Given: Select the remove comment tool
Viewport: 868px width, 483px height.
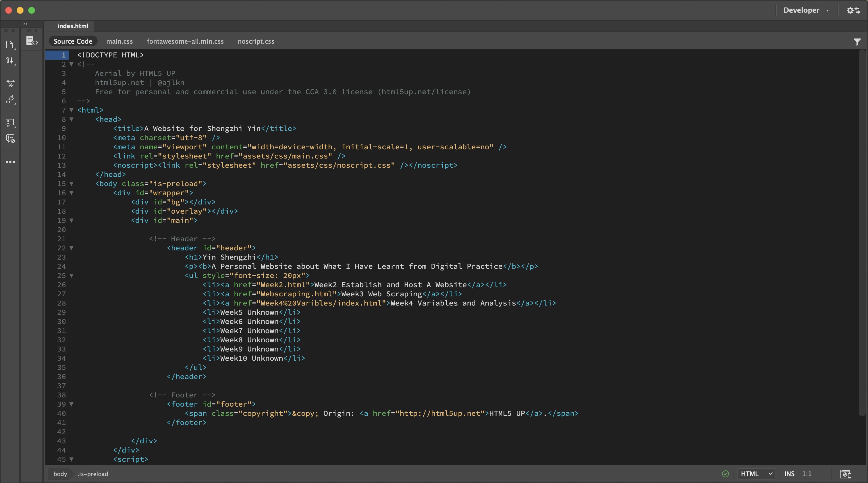Looking at the screenshot, I should point(10,139).
